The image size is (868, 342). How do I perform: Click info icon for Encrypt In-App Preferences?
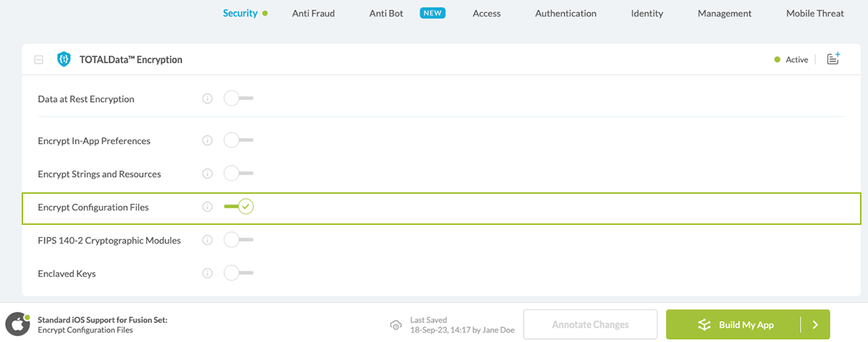click(208, 140)
